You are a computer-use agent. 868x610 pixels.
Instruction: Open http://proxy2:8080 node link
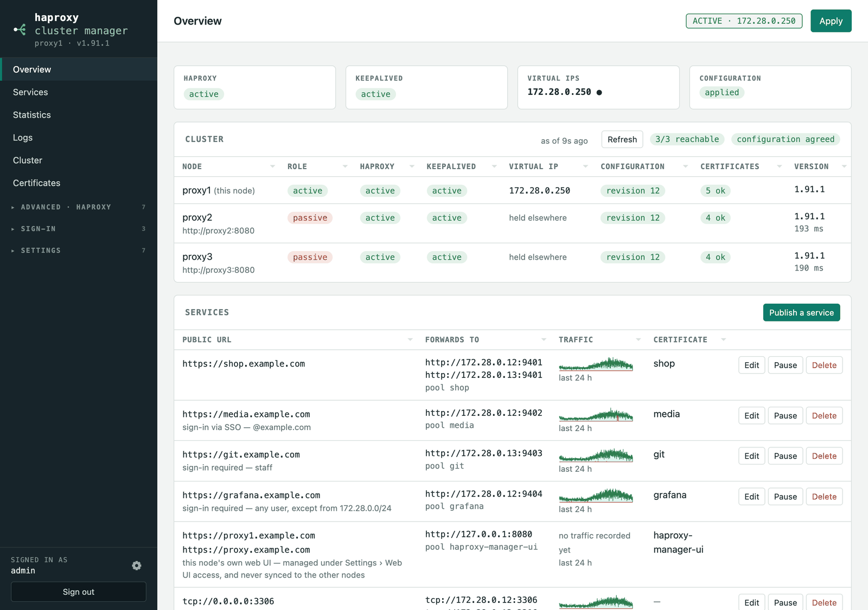pos(219,230)
